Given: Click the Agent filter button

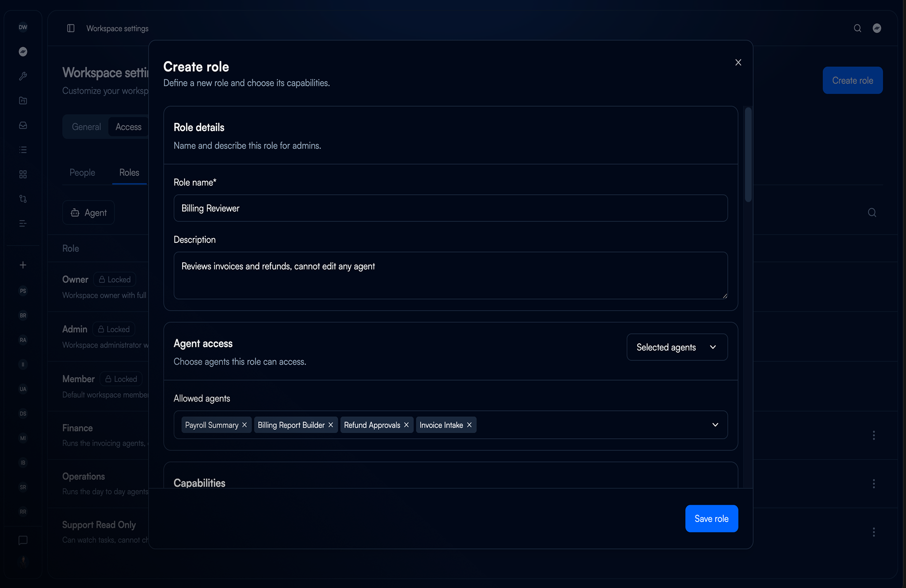Looking at the screenshot, I should point(88,213).
